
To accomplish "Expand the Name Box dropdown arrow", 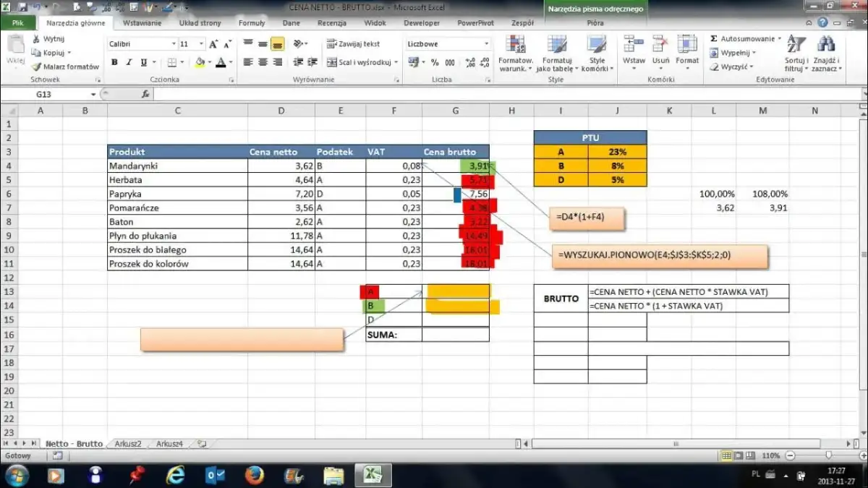I will coord(93,95).
